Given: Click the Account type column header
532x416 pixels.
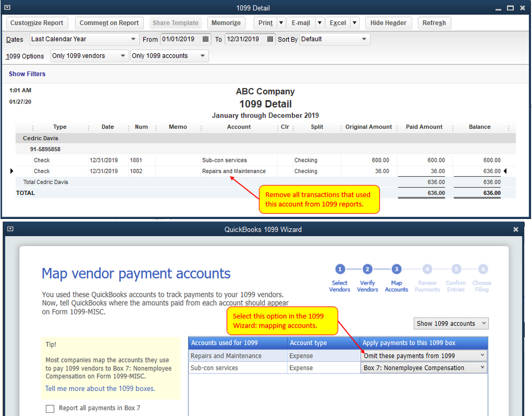Looking at the screenshot, I should pyautogui.click(x=324, y=343).
